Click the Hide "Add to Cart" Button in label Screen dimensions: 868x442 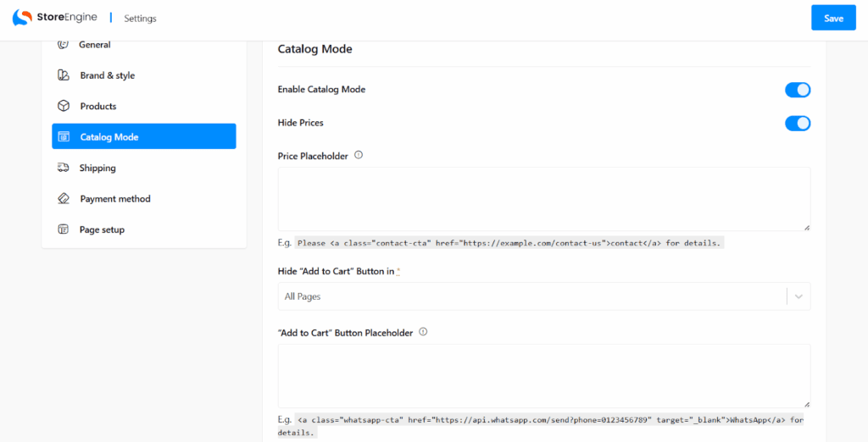click(337, 271)
